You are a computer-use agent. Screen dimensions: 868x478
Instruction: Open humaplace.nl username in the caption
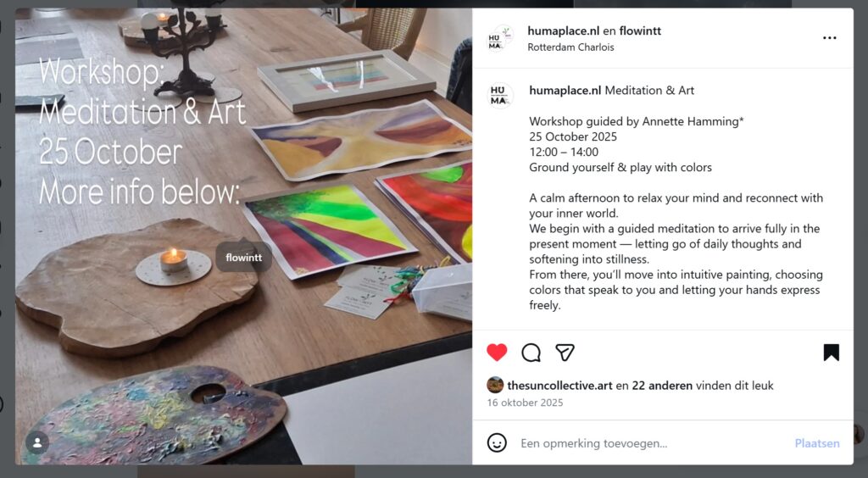coord(565,90)
